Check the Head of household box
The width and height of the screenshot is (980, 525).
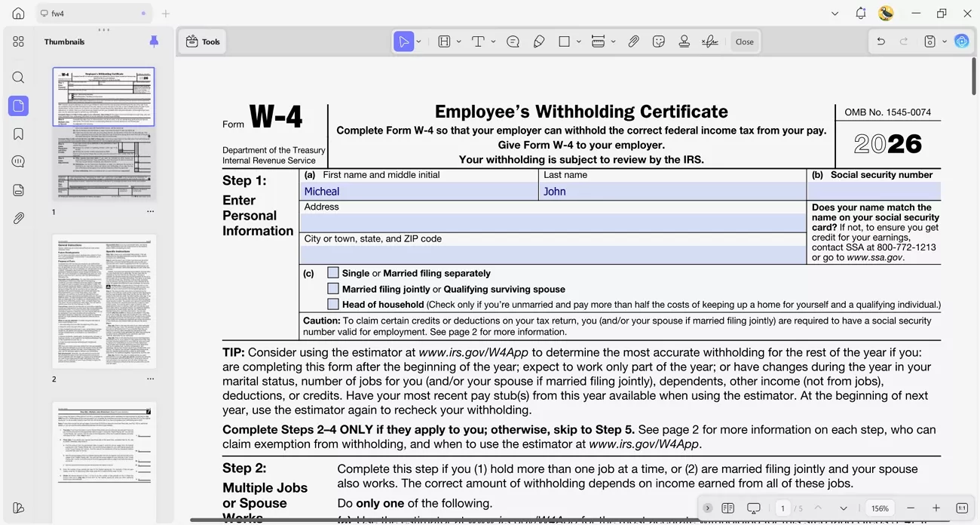tap(333, 303)
